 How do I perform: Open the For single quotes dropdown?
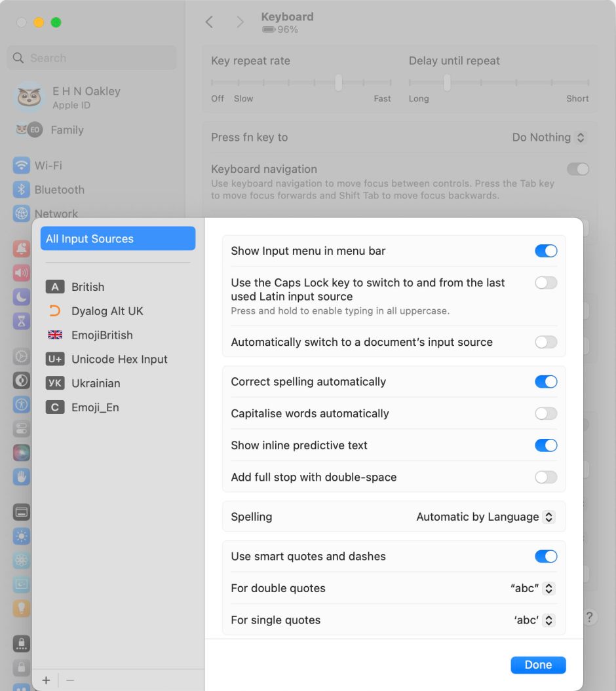point(533,620)
